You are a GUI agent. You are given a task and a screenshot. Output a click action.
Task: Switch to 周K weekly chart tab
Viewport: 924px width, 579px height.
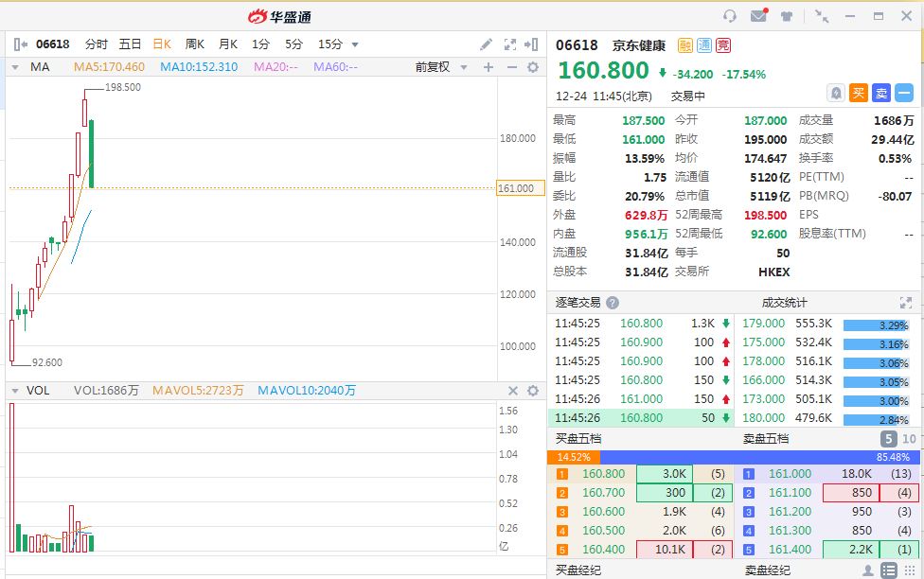point(195,44)
